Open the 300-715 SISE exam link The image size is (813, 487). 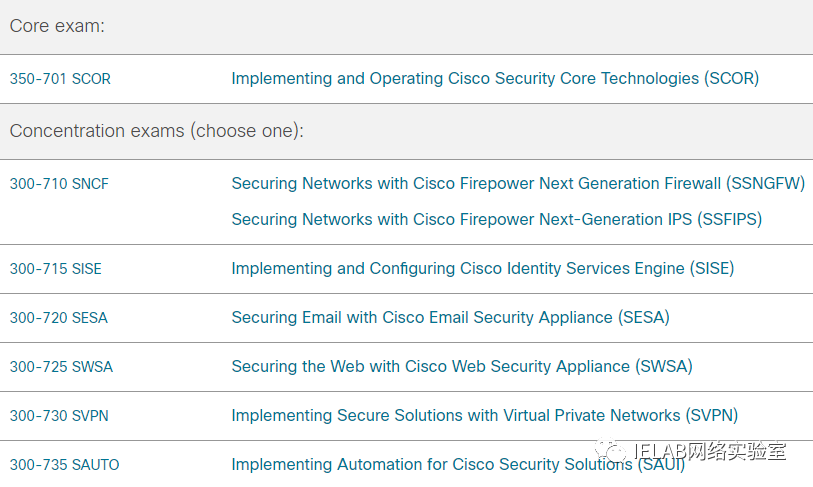tap(55, 269)
